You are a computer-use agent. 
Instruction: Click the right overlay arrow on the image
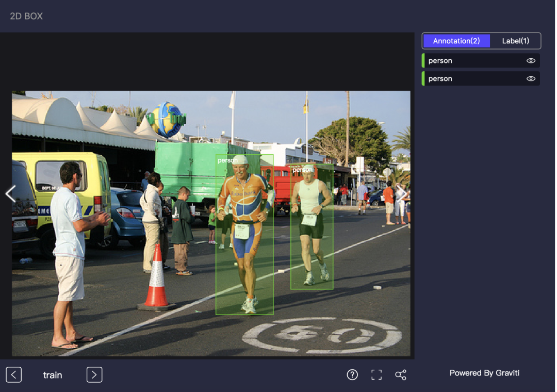click(402, 194)
